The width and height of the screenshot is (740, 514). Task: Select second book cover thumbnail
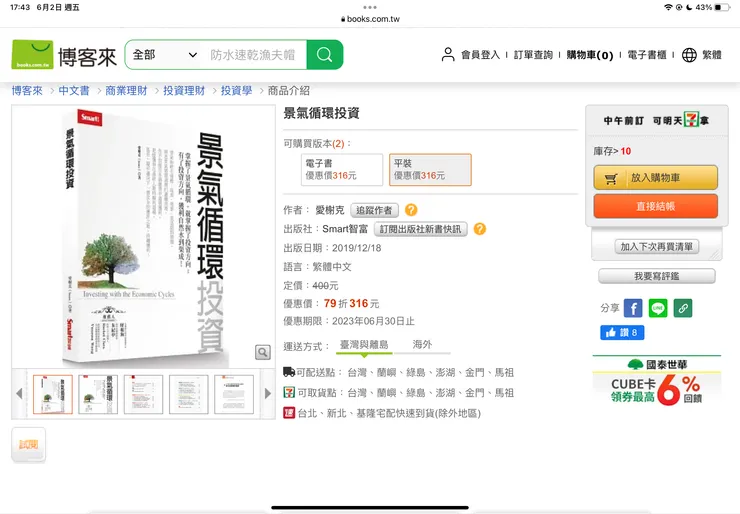pyautogui.click(x=98, y=395)
